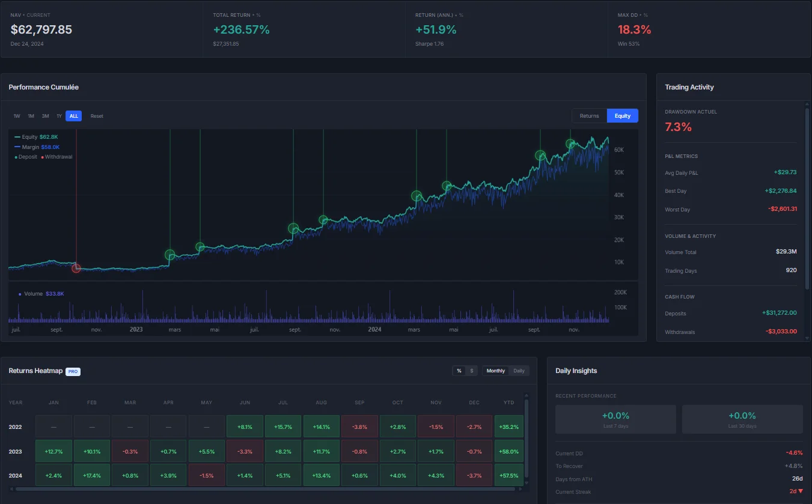Screen dimensions: 812x504
Task: Click the red withdrawal marker on the equity chart
Action: (x=76, y=269)
